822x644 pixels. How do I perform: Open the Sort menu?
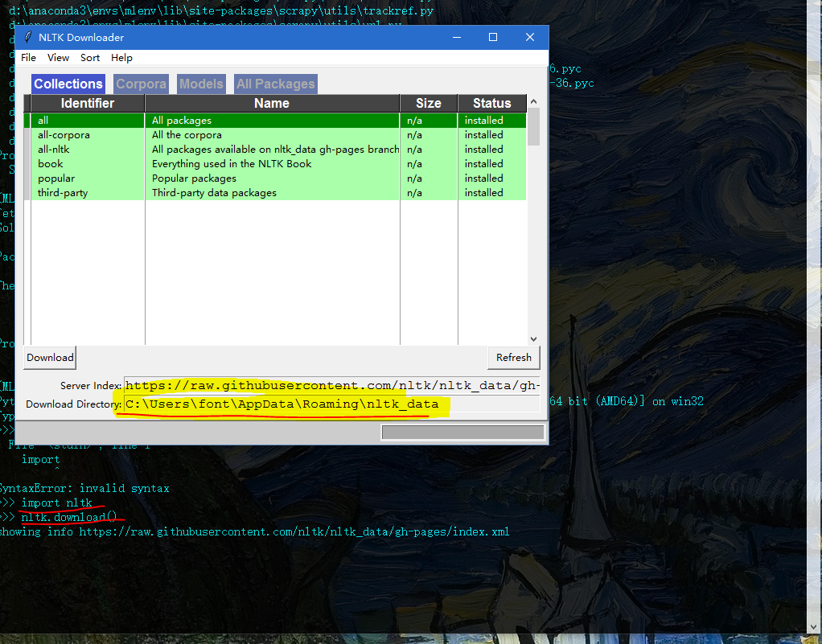click(90, 58)
